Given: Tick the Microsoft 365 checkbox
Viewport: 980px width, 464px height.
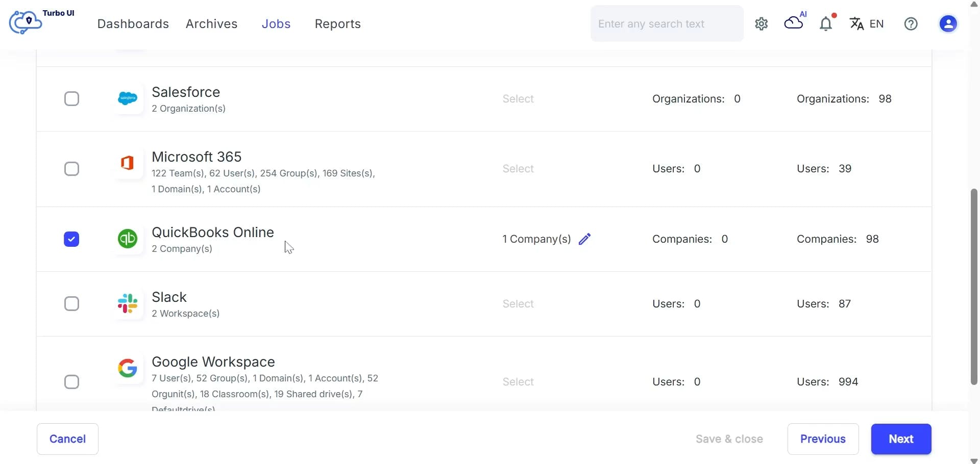Looking at the screenshot, I should click(72, 169).
